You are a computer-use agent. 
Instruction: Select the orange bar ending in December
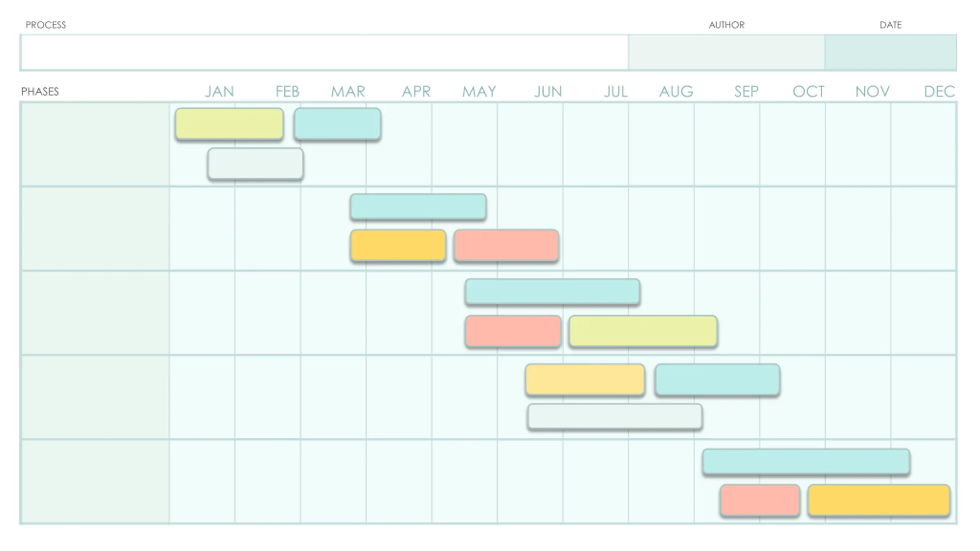click(879, 500)
